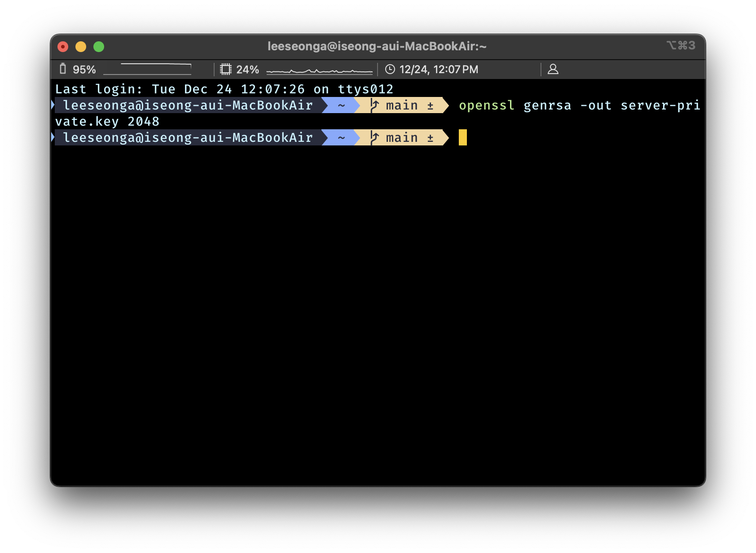Minimize the terminal with yellow button
Screen dimensions: 756x553
(x=81, y=47)
